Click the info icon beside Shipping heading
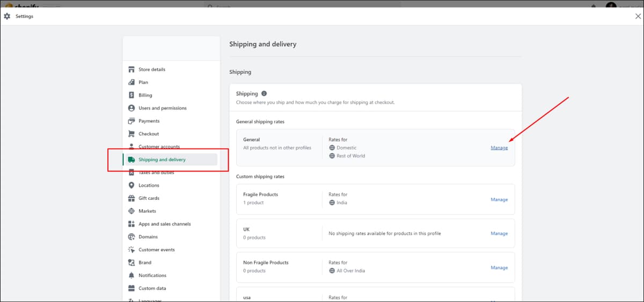This screenshot has width=644, height=302. click(264, 94)
